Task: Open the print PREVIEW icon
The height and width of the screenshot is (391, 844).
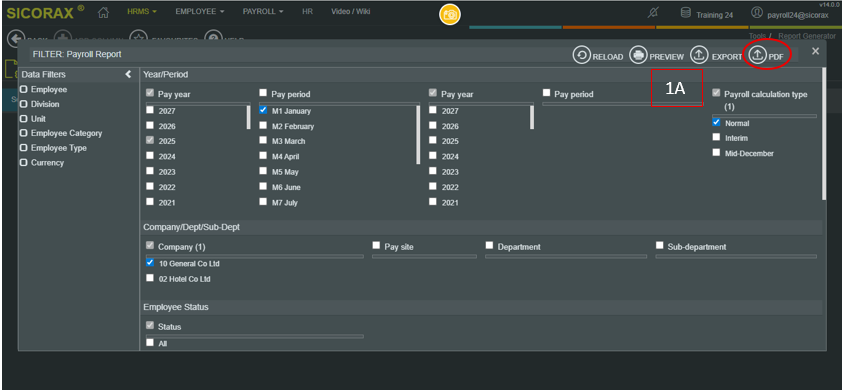Action: pos(638,55)
